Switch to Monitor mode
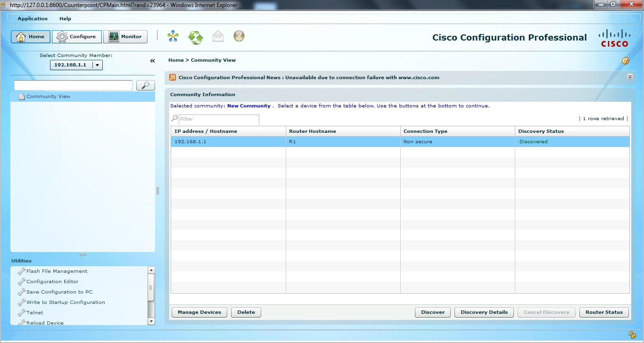Screen dimensions: 644x343 tap(125, 36)
